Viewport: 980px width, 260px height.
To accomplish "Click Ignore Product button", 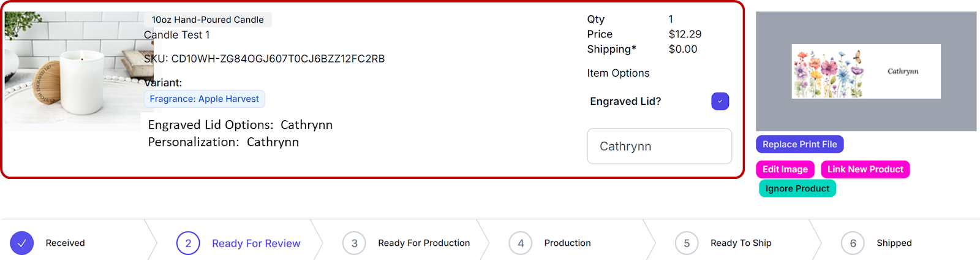I will click(797, 189).
